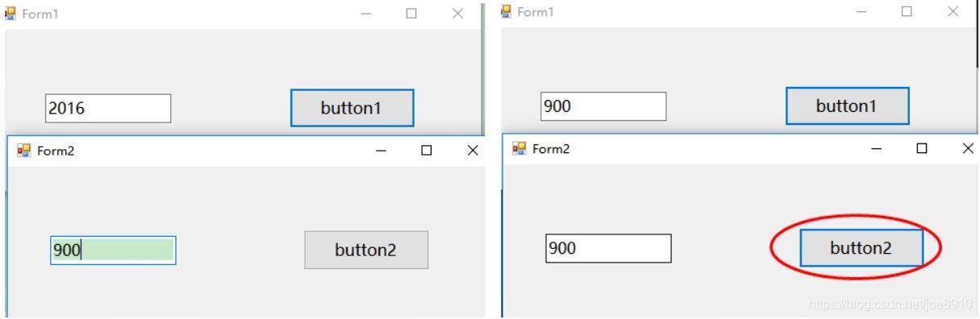
Task: Focus the text box containing 2016
Action: (108, 109)
